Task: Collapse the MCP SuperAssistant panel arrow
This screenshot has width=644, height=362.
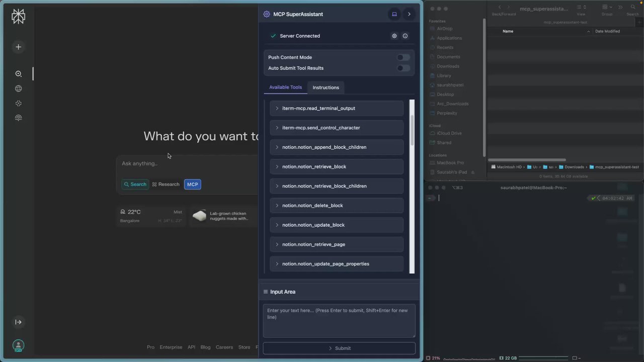Action: (409, 14)
